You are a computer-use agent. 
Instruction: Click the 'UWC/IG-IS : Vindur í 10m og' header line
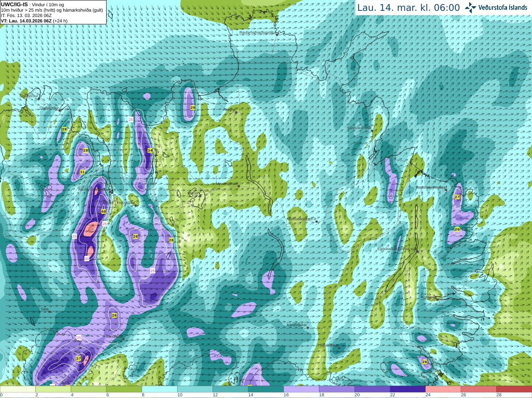click(x=32, y=5)
